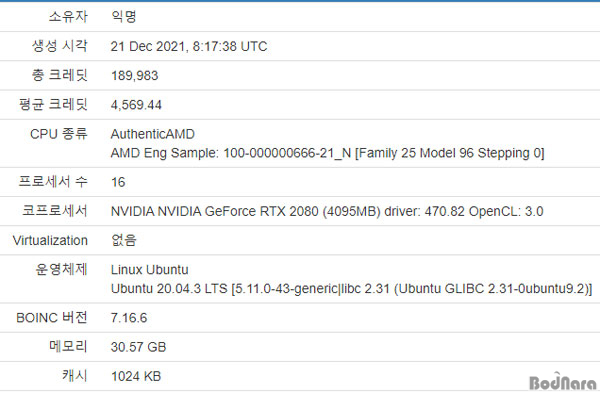Click the Virtualization row label
The height and width of the screenshot is (393, 600).
click(50, 240)
